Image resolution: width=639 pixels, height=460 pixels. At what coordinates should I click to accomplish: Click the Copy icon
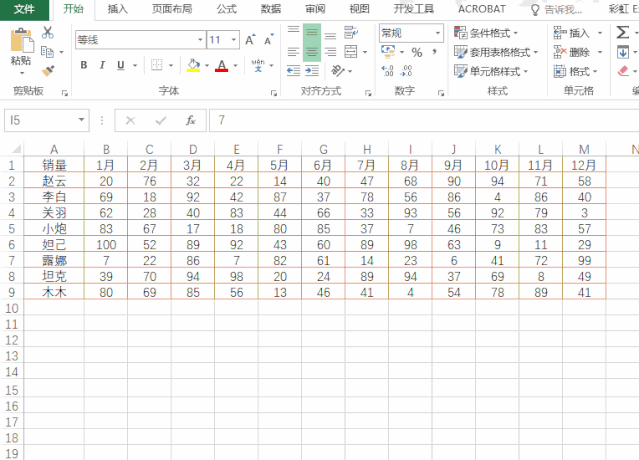[x=47, y=52]
